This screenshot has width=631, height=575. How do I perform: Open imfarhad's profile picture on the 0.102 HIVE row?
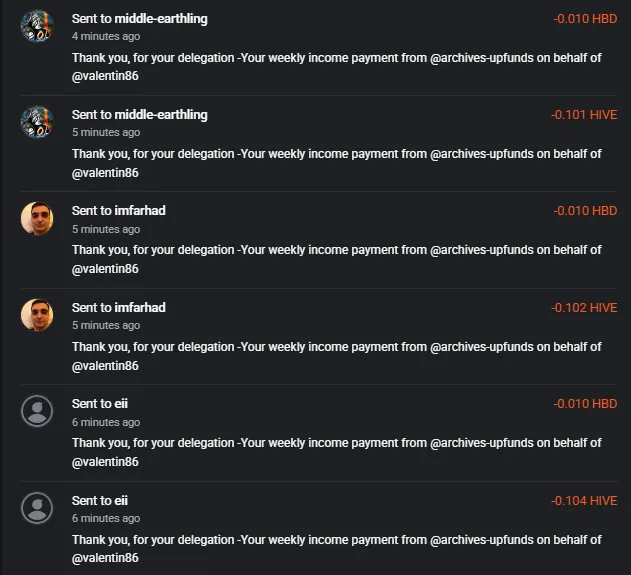coord(37,315)
